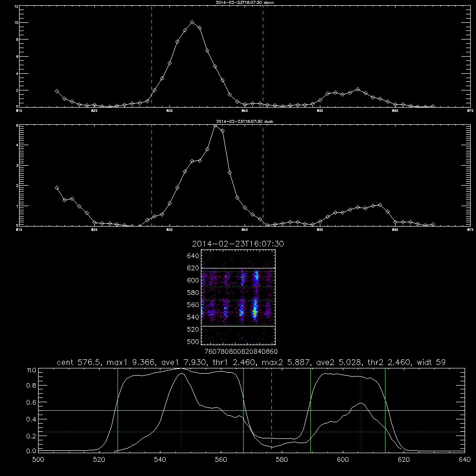Click the 620 x-axis label of bottom plot

pyautogui.click(x=404, y=460)
